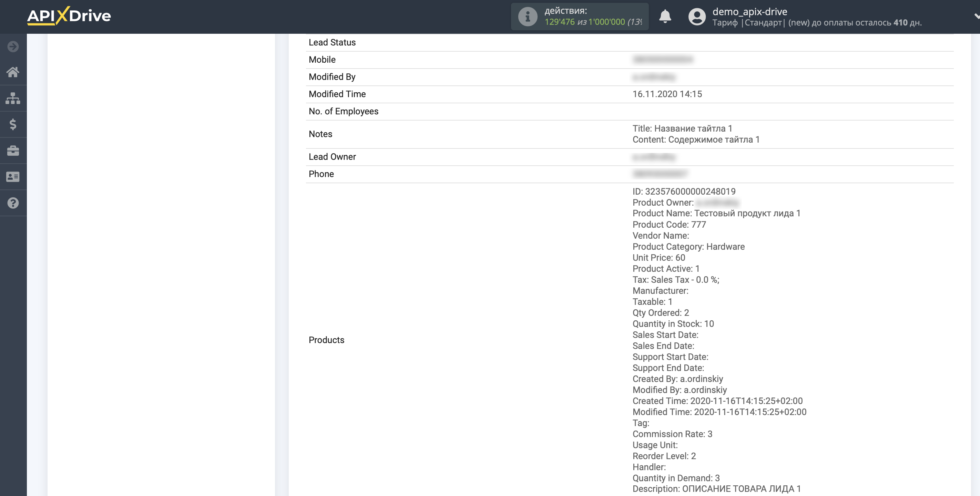This screenshot has width=980, height=496.
Task: Click the Tag line
Action: coord(641,423)
